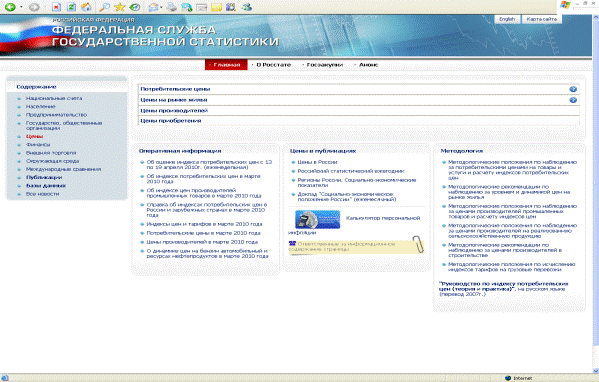Click the Internet zone indicator in status bar
This screenshot has height=382, width=599.
coord(518,378)
